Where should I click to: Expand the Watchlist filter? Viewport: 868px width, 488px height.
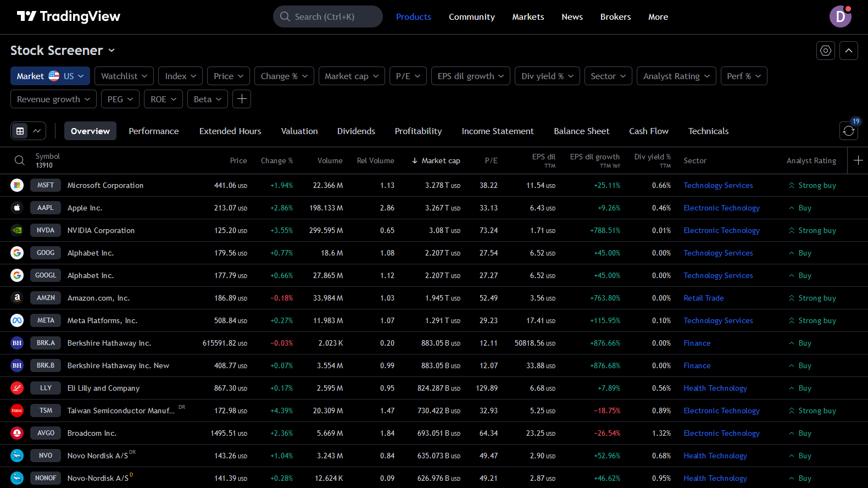[124, 76]
